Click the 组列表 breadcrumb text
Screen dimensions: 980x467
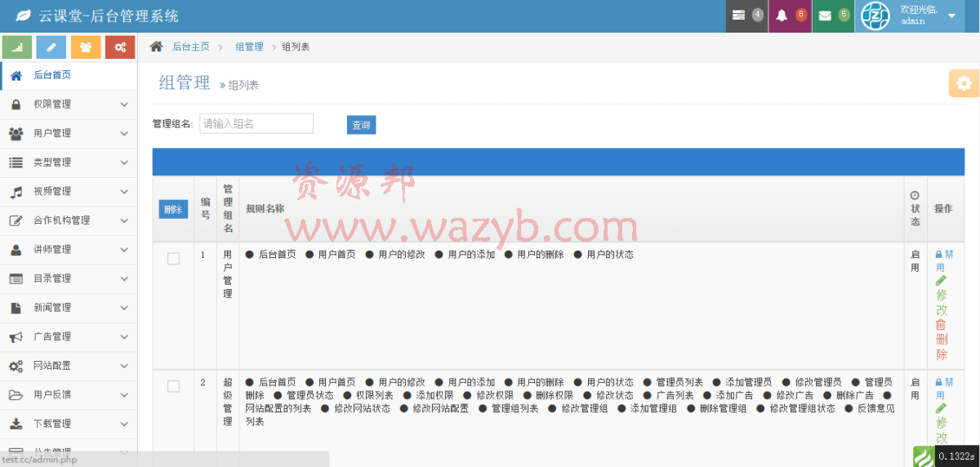pos(296,47)
